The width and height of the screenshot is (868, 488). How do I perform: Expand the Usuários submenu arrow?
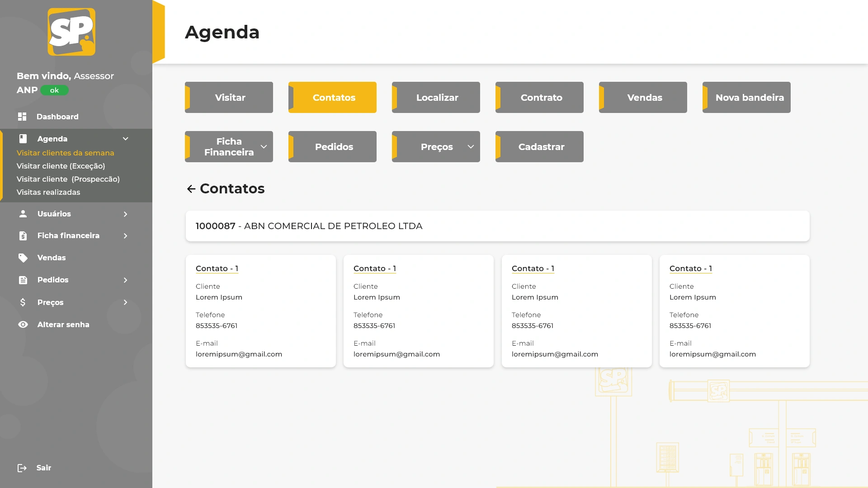tap(126, 214)
